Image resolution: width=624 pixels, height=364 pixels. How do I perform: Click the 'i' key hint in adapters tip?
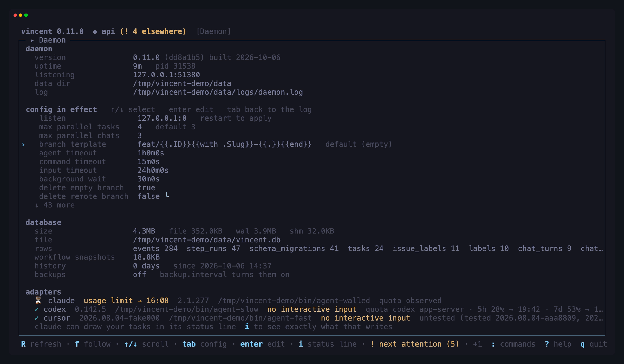click(x=247, y=327)
